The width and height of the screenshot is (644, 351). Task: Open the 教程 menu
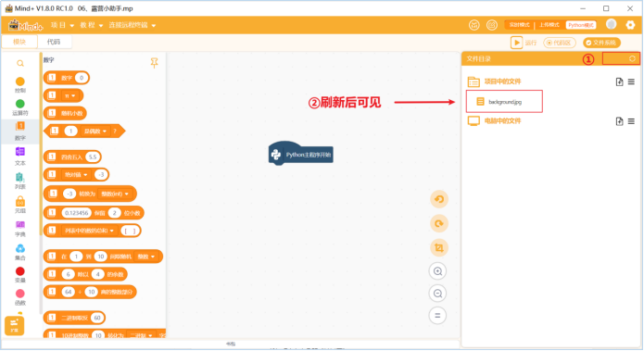pyautogui.click(x=91, y=25)
